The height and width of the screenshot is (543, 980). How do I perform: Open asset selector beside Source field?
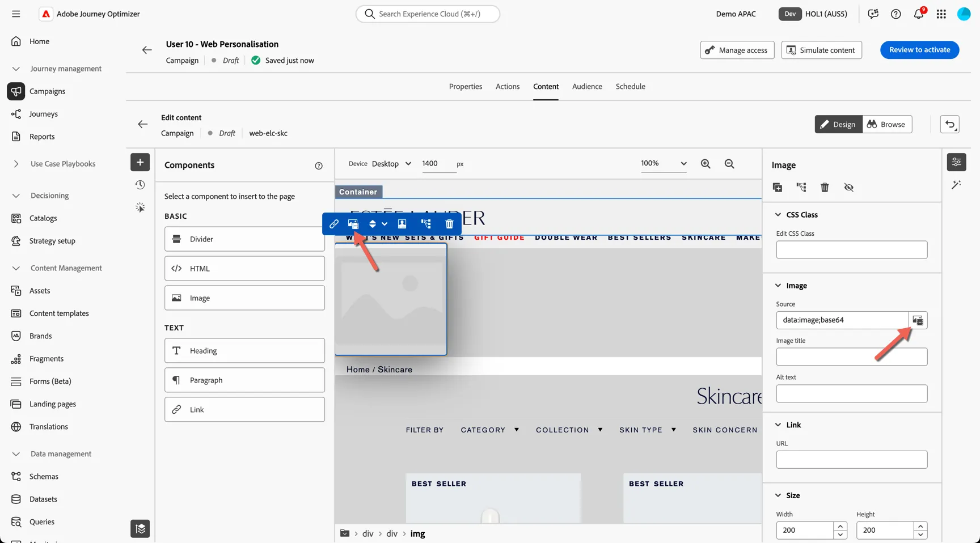click(x=918, y=320)
